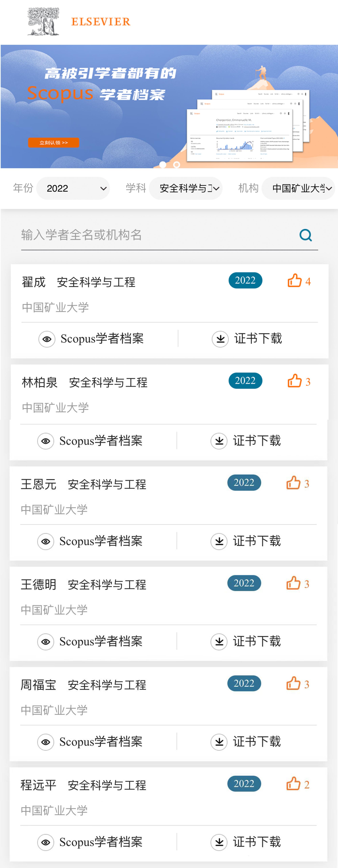This screenshot has height=868, width=338.
Task: Select first banner slide indicator dot
Action: 163,165
